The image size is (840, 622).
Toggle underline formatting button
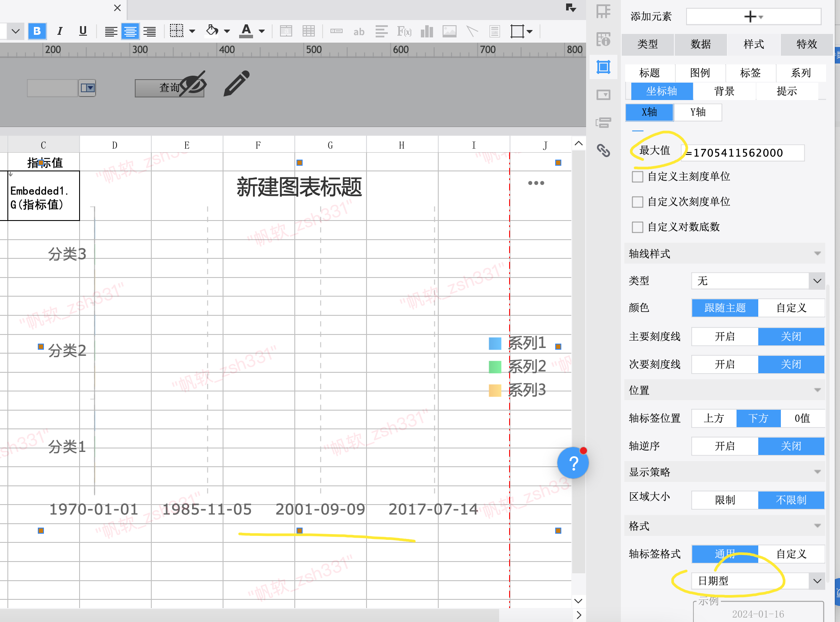(83, 31)
